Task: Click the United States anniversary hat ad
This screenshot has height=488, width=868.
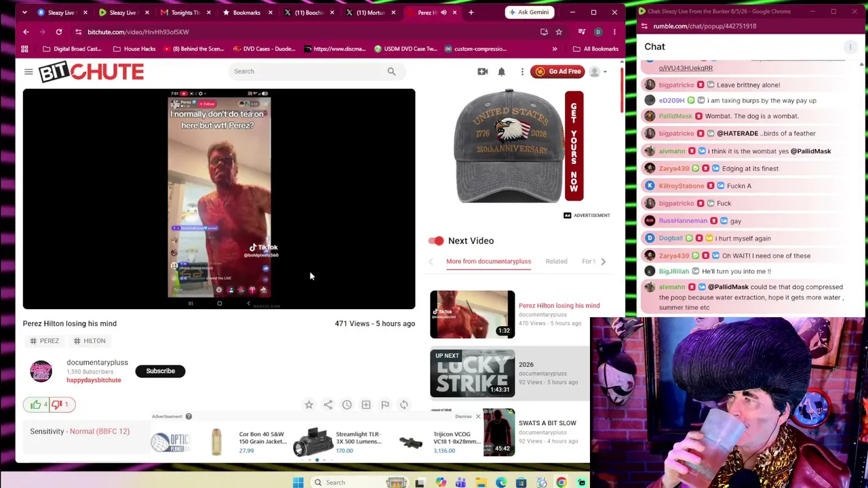Action: click(x=519, y=146)
